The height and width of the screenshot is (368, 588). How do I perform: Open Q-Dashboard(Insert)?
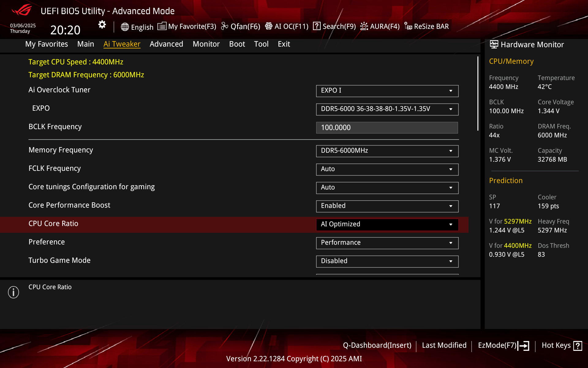click(377, 345)
